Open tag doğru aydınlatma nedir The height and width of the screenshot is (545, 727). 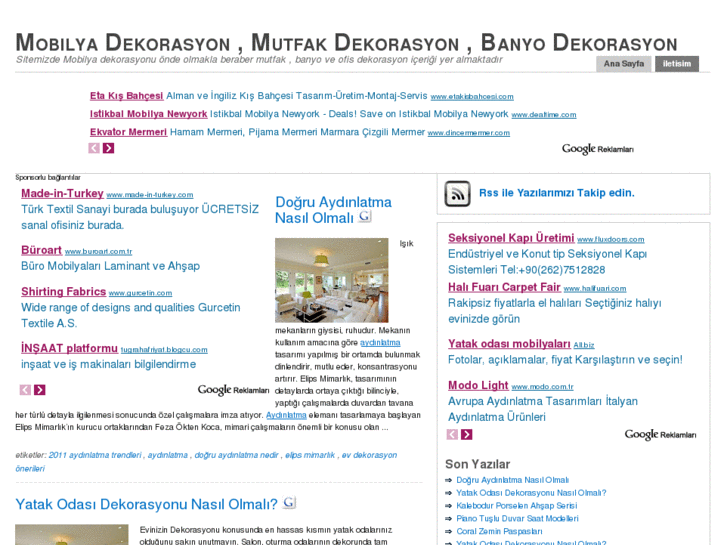[236, 455]
